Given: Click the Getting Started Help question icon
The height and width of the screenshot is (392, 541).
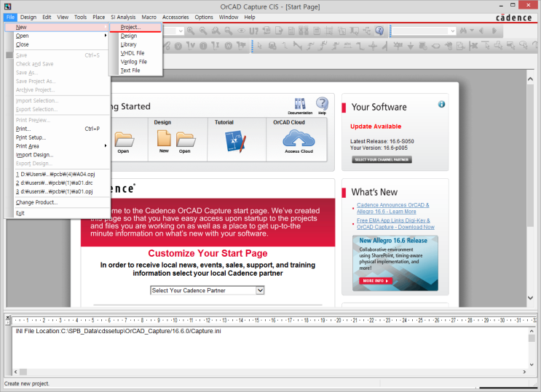Looking at the screenshot, I should 323,105.
